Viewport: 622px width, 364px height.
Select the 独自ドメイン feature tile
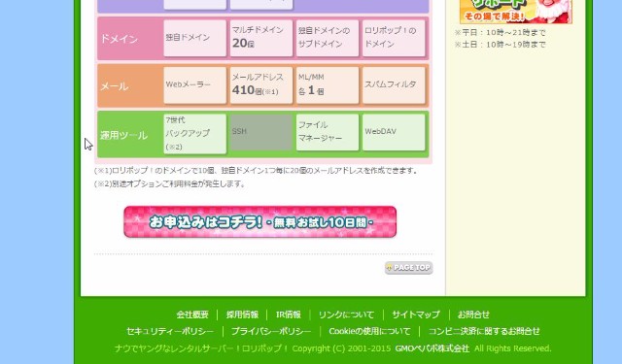tap(194, 38)
